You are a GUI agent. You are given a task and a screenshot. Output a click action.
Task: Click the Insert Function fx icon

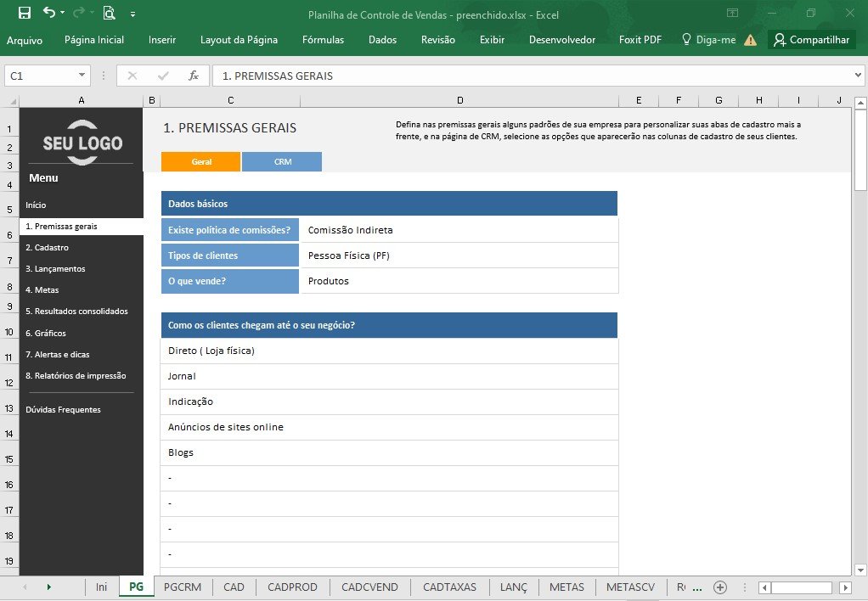coord(193,76)
